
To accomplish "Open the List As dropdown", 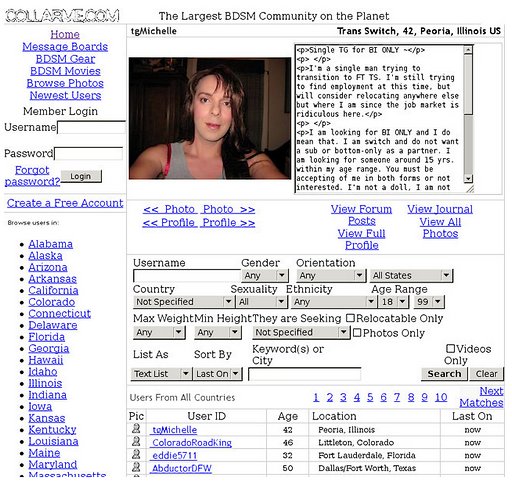I will coord(161,374).
